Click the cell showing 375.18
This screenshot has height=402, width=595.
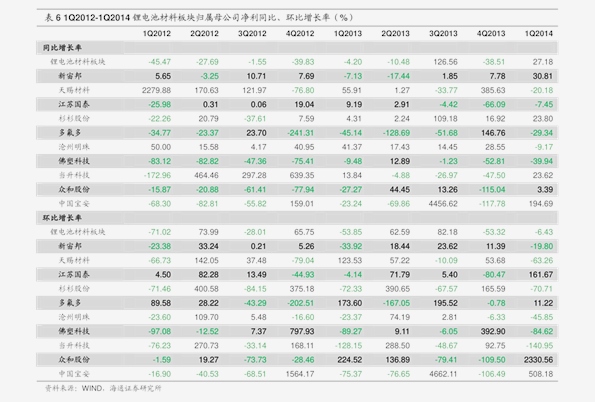pos(302,289)
